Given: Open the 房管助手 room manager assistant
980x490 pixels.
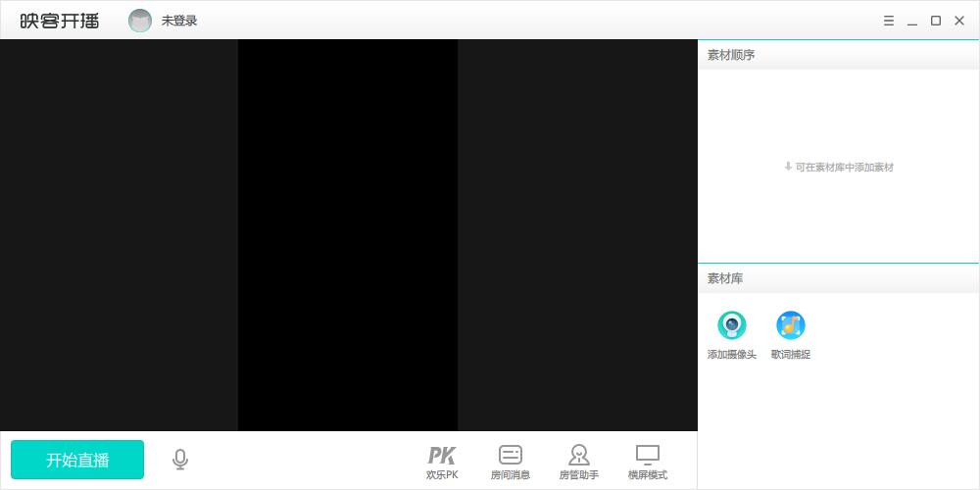Looking at the screenshot, I should click(x=579, y=463).
